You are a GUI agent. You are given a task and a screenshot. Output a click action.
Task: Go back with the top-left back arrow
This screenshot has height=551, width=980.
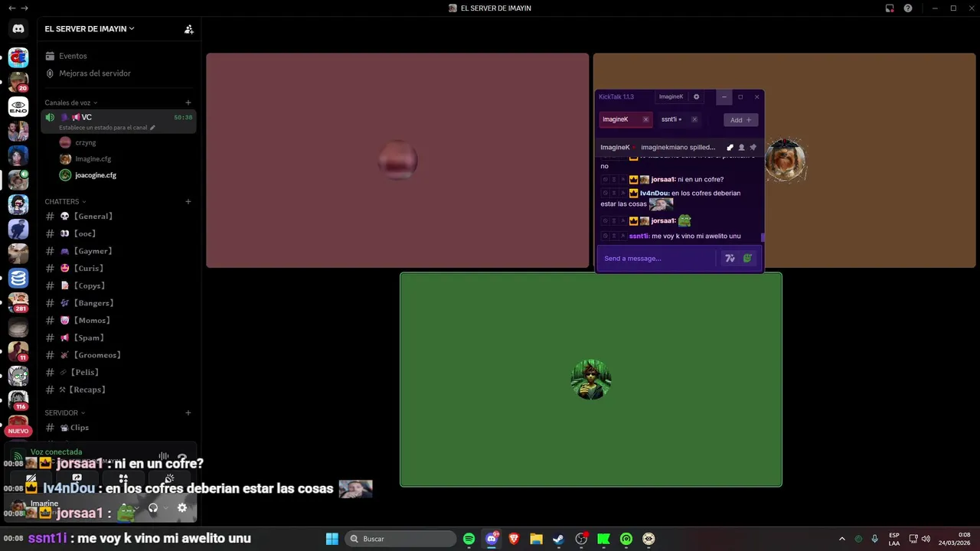coord(11,8)
